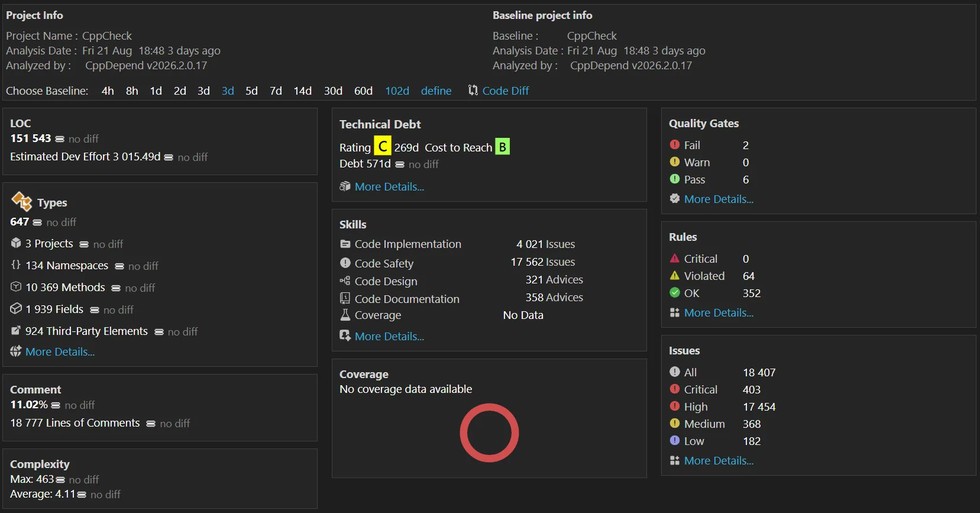980x513 pixels.
Task: Click the red Fail quality gate icon
Action: 674,144
